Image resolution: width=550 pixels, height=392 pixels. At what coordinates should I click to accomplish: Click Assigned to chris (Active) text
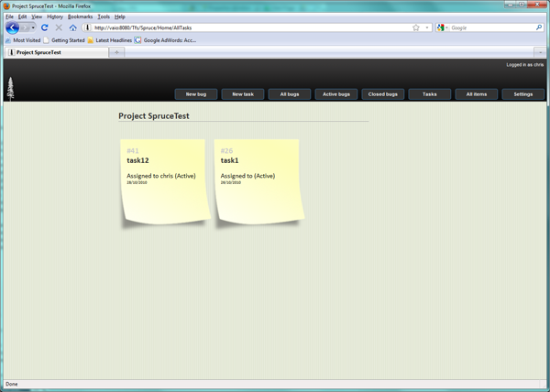tap(161, 176)
